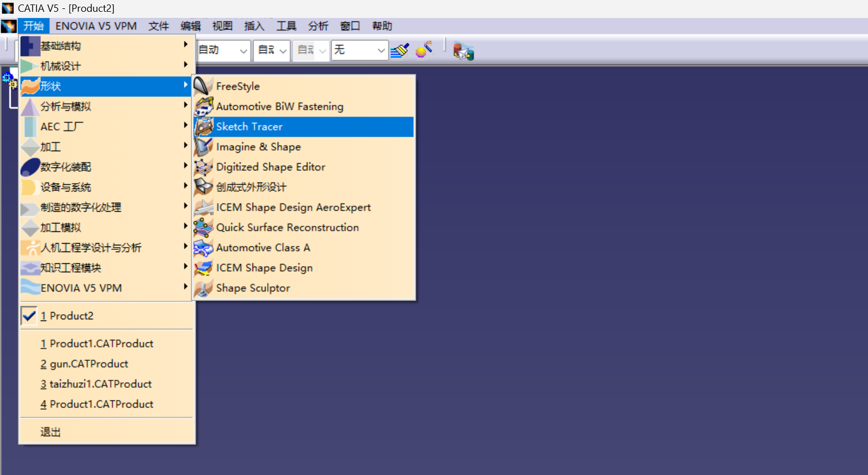Click the ICEM Shape Design AeroExpert icon
Image resolution: width=868 pixels, height=475 pixels.
tap(203, 207)
